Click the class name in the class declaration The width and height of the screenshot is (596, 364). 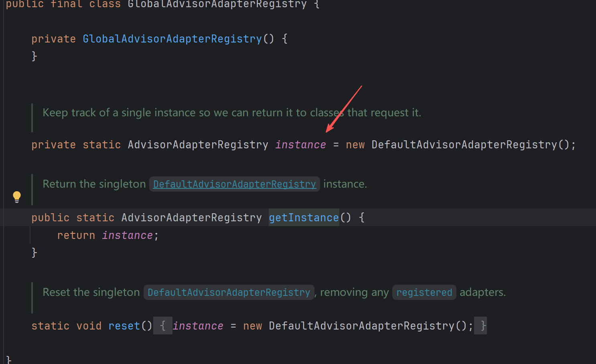(x=217, y=4)
